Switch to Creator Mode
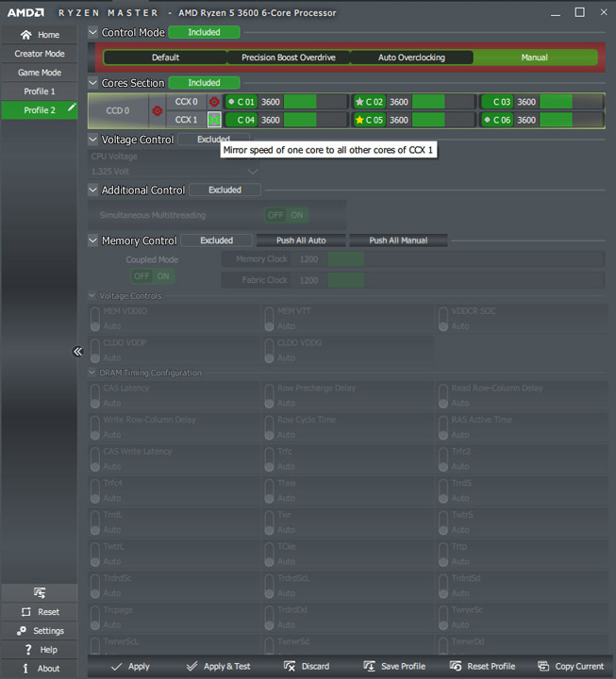The height and width of the screenshot is (679, 616). coord(40,54)
